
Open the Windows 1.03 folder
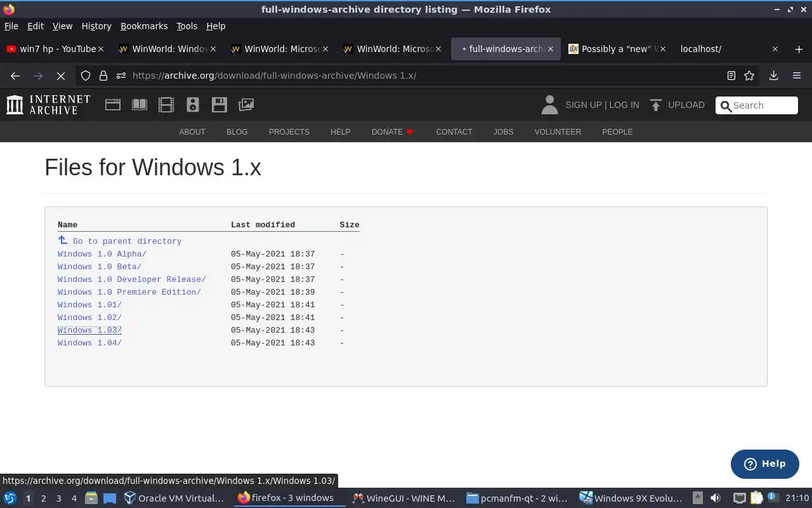point(89,330)
